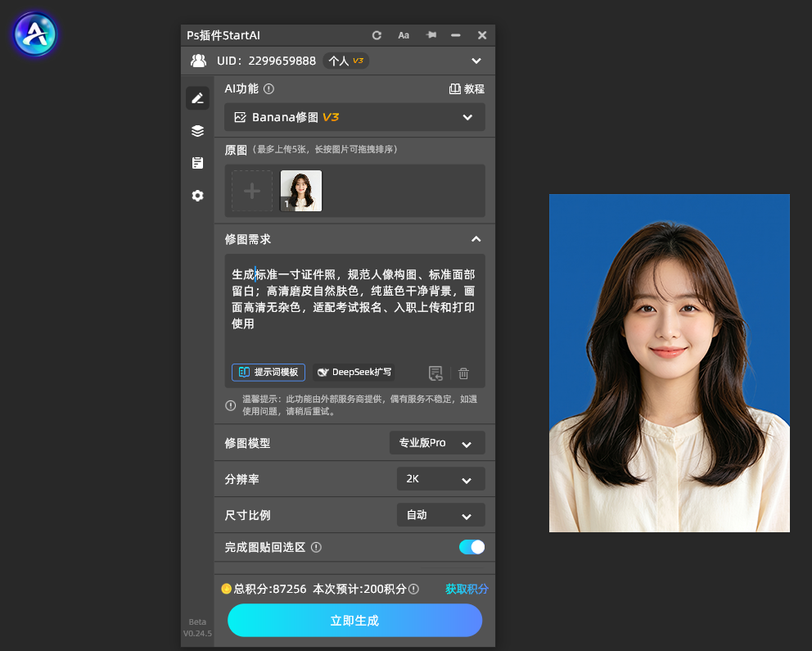
Task: Toggle the 完成图贴回选区 switch
Action: (x=471, y=547)
